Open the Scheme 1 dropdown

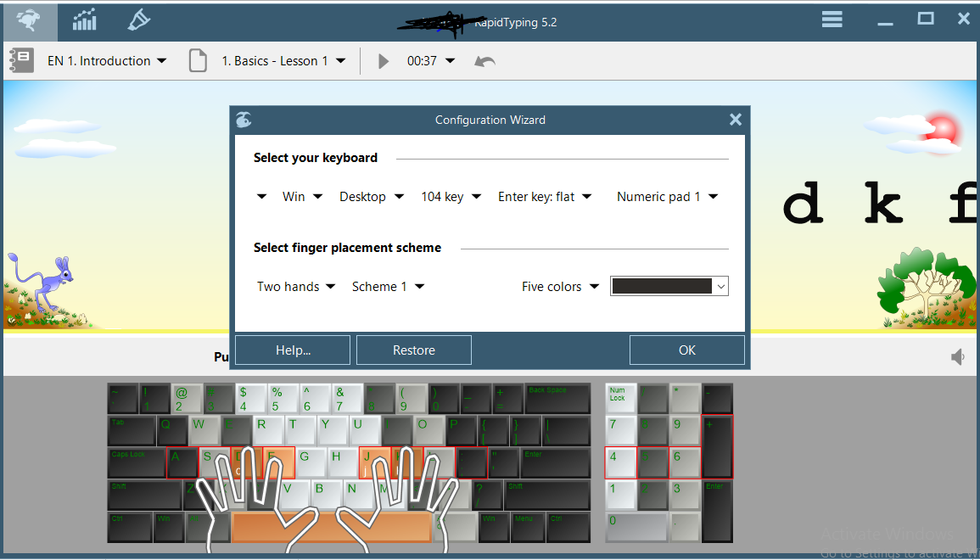coord(388,286)
